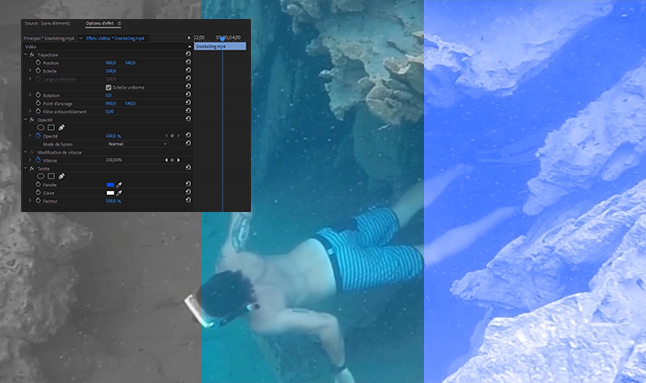Pick Claire color with eyedropper

pos(119,193)
